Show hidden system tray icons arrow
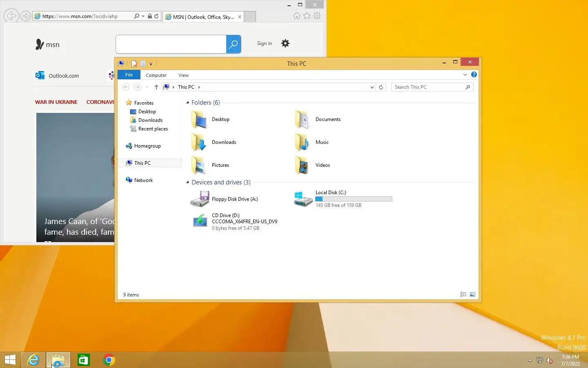Image resolution: width=588 pixels, height=368 pixels. tap(530, 360)
